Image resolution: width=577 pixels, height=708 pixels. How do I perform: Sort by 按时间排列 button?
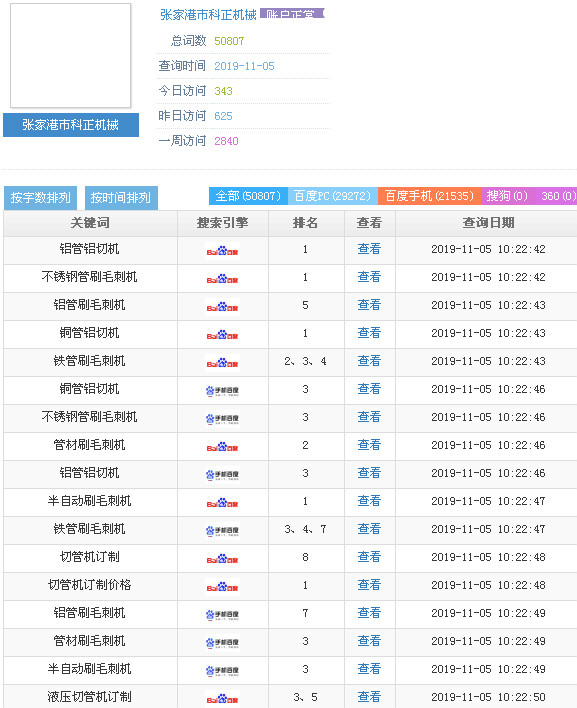[121, 198]
